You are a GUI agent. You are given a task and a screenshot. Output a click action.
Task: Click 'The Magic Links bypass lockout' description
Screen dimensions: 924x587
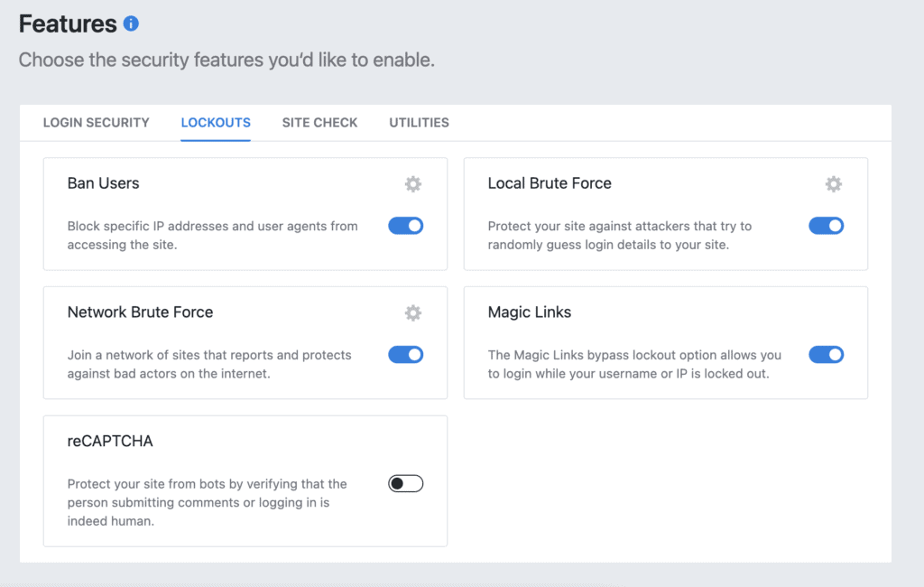[x=634, y=364]
